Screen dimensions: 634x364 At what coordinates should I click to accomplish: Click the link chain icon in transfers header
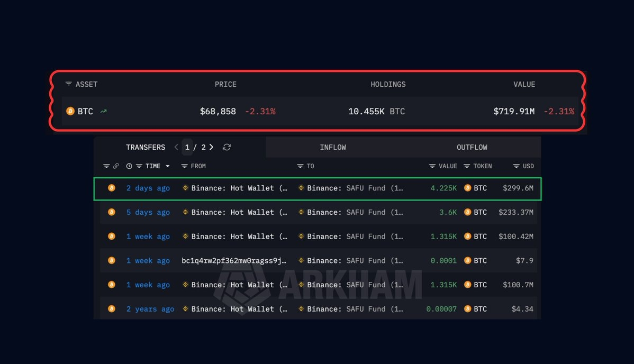(x=116, y=166)
